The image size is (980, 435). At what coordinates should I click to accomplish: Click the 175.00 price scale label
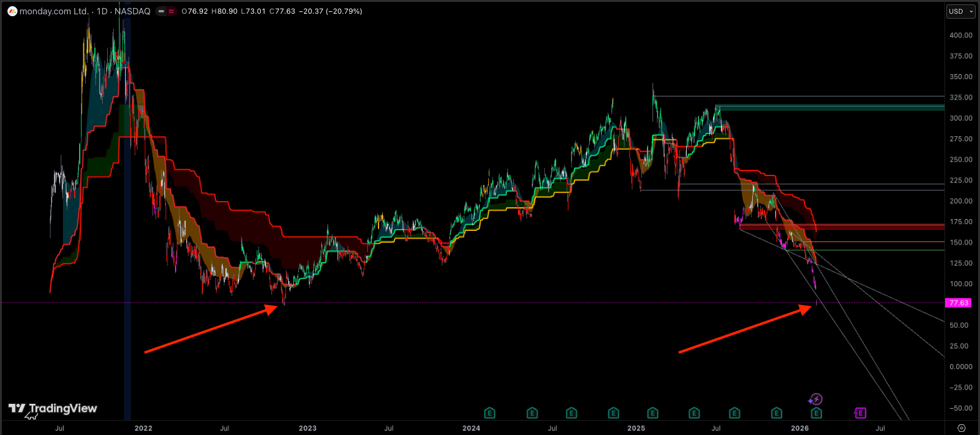[x=961, y=222]
